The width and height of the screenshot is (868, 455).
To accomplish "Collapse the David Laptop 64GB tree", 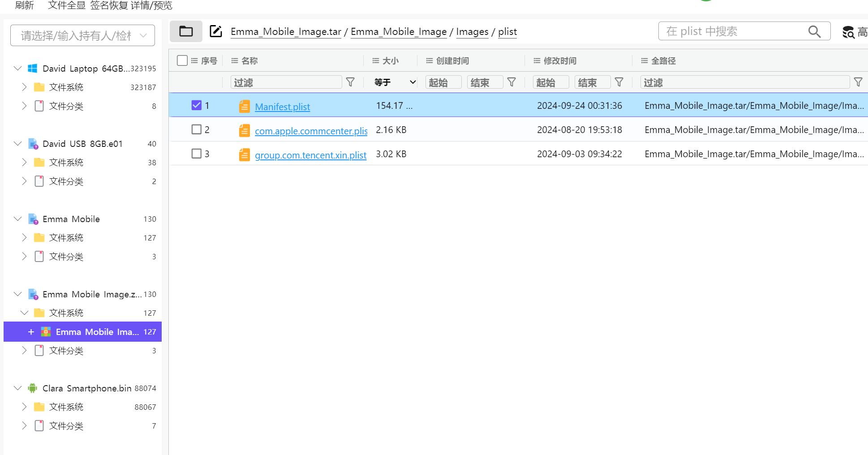I will click(x=17, y=68).
